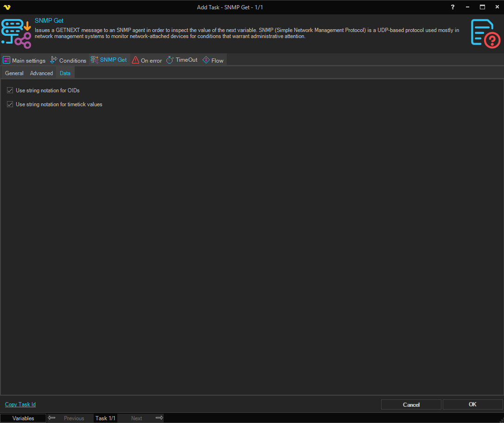
Task: Switch to the General sub-tab
Action: pyautogui.click(x=14, y=73)
